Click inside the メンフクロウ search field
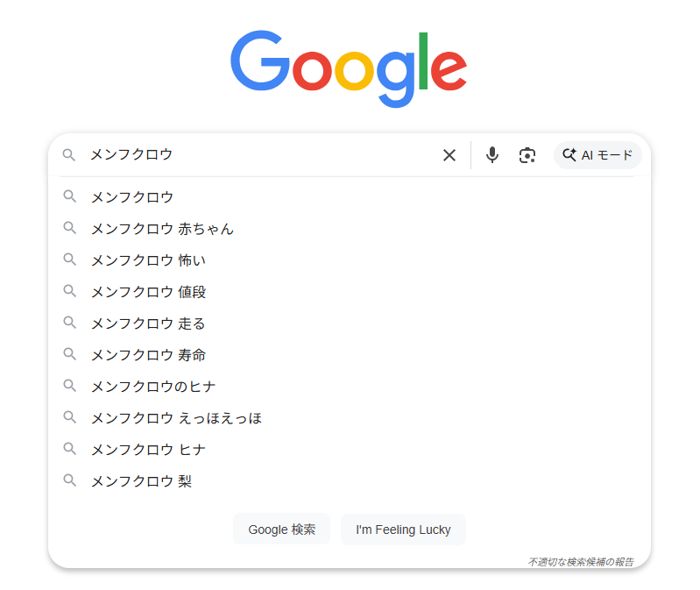This screenshot has height=590, width=700. (263, 155)
